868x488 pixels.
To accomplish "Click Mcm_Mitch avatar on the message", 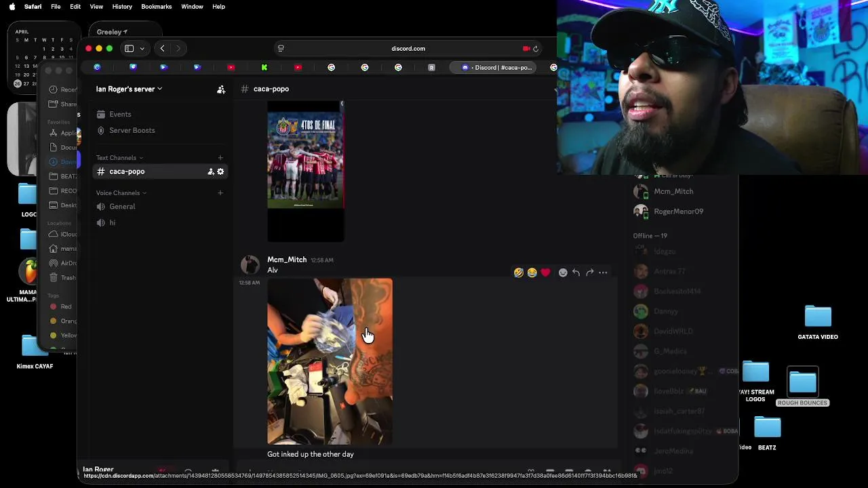I will tap(250, 265).
